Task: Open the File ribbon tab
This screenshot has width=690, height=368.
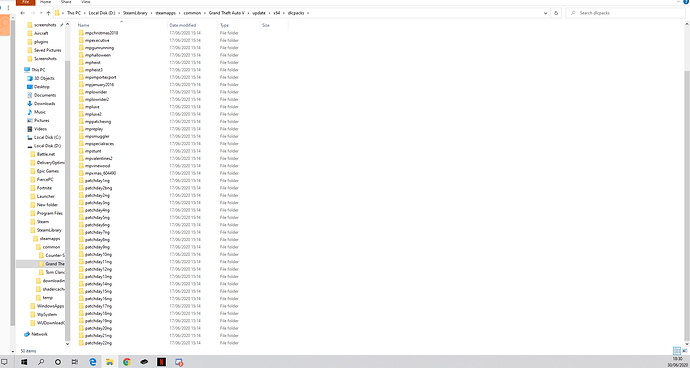Action: [x=26, y=2]
